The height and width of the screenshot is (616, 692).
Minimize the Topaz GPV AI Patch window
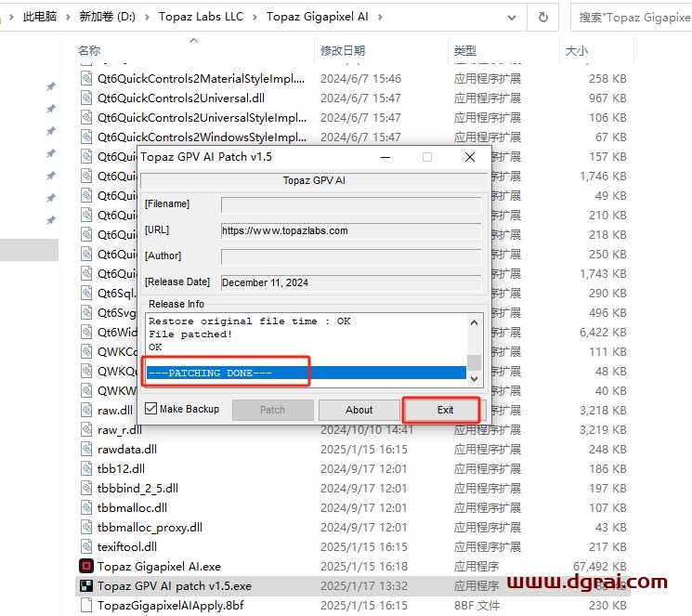[x=385, y=157]
